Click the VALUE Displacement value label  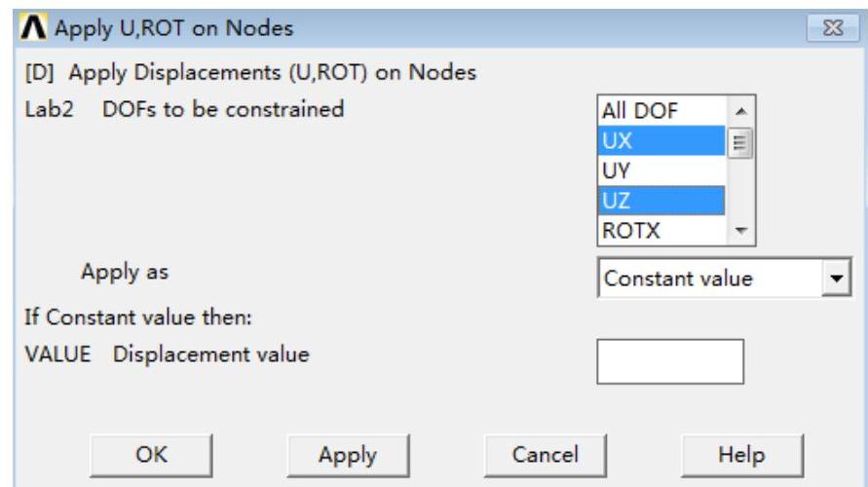[x=167, y=355]
